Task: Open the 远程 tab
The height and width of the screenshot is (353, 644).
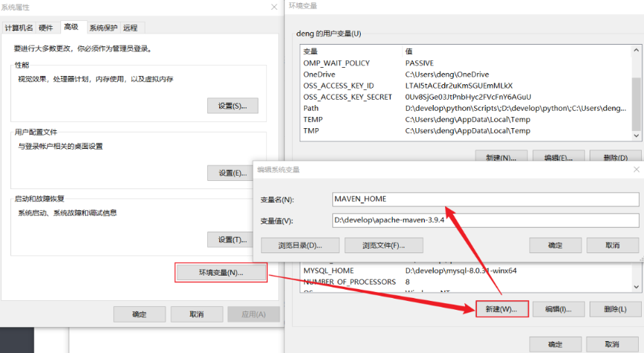Action: [x=130, y=28]
